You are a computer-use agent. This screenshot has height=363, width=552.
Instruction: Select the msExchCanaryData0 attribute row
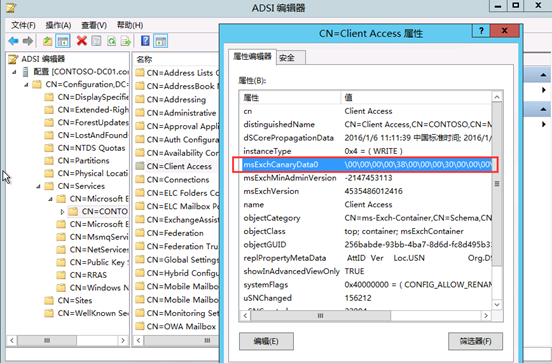pyautogui.click(x=365, y=164)
